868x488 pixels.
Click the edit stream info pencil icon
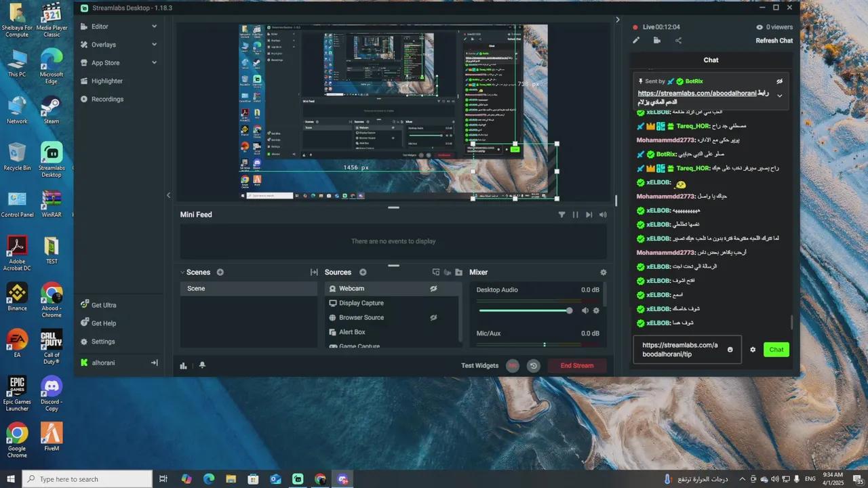point(636,41)
